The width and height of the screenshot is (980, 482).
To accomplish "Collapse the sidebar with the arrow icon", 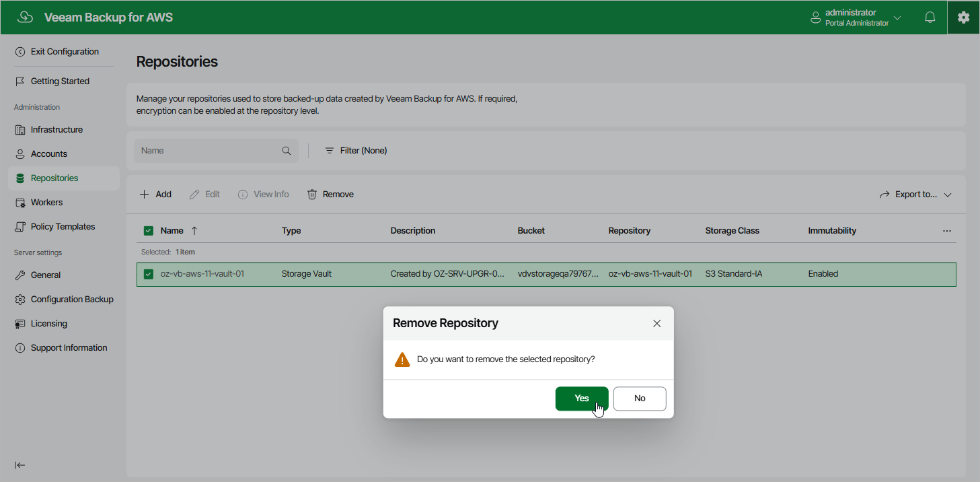I will 20,465.
